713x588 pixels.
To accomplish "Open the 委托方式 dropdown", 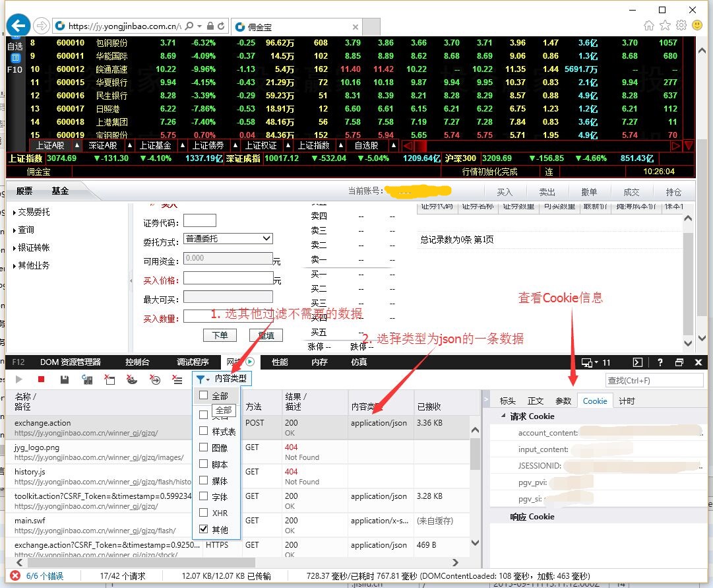I will pos(228,238).
